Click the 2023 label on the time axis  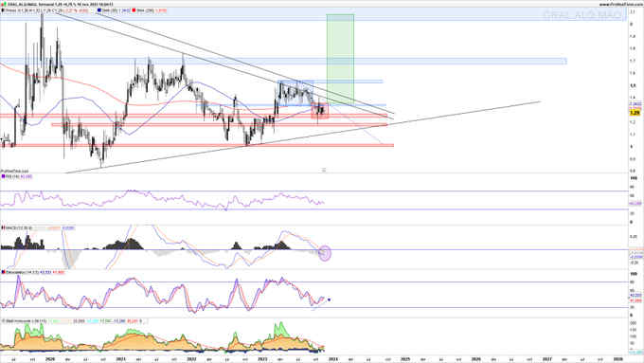point(262,359)
